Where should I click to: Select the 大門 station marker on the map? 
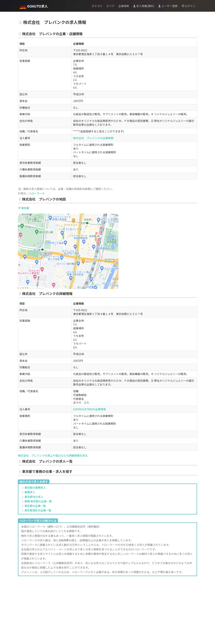click(x=87, y=223)
